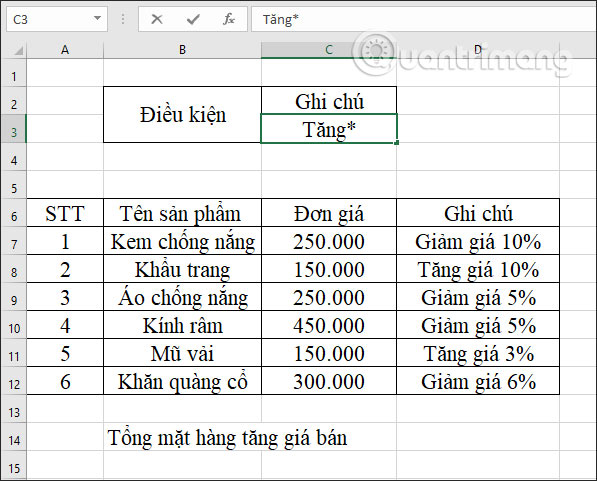This screenshot has height=481, width=597.
Task: Open Insert Function with the fx icon
Action: (228, 19)
